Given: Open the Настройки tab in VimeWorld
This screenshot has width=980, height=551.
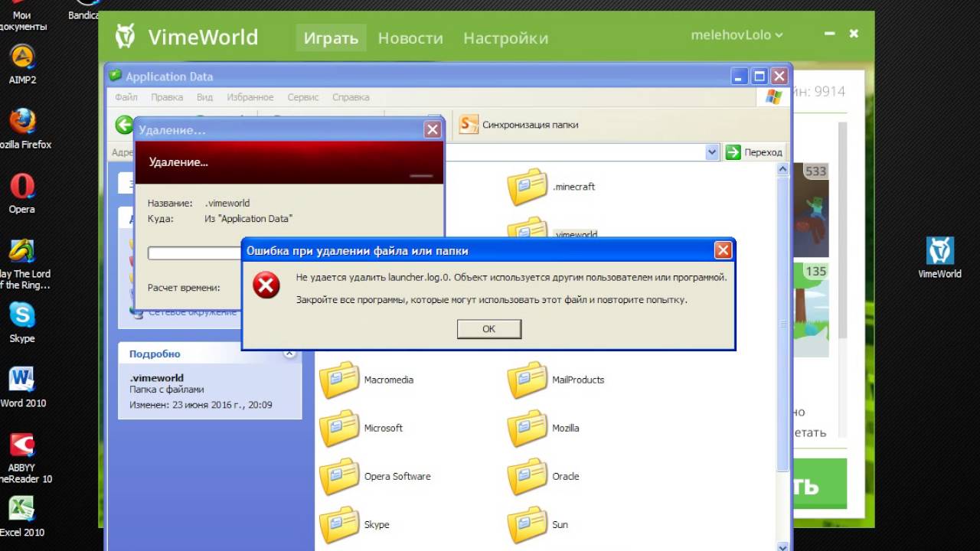Looking at the screenshot, I should point(505,37).
